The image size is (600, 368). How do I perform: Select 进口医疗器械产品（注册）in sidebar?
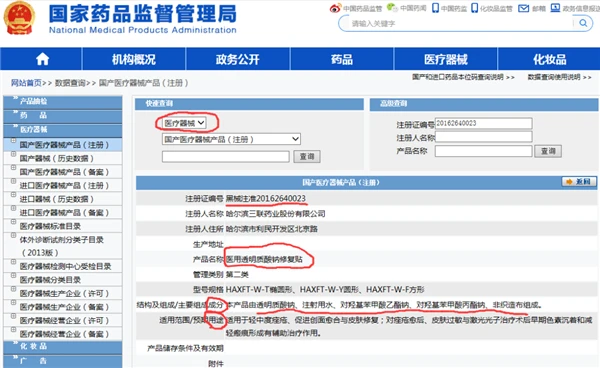(x=64, y=186)
